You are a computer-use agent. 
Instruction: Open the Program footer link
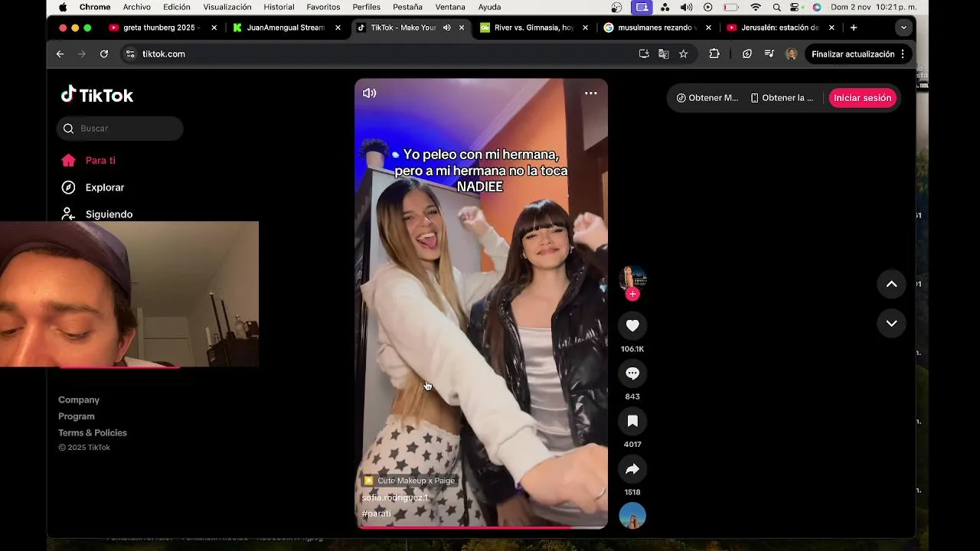(77, 416)
